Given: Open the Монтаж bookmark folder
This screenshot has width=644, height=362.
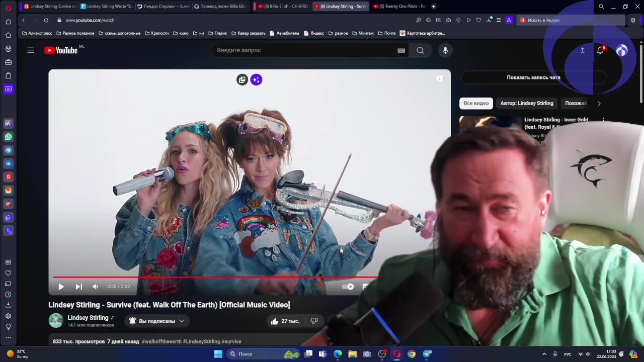Looking at the screenshot, I should coord(362,33).
